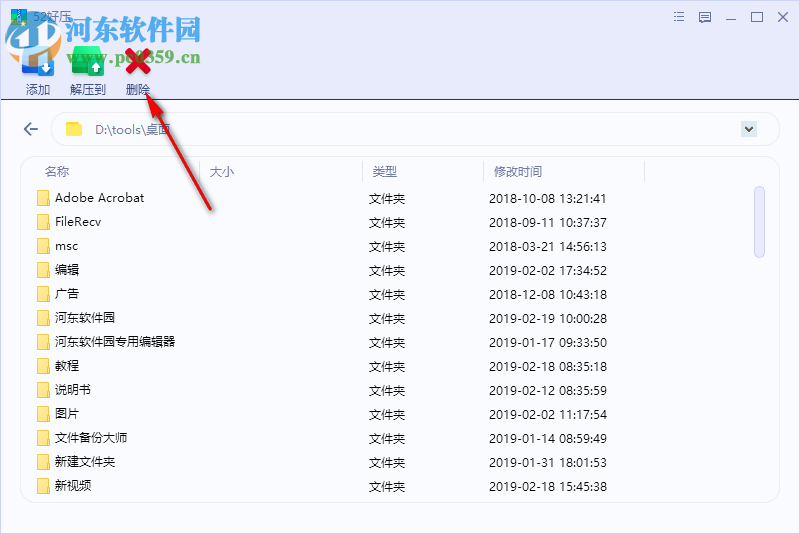Click the 说明书 folder name
The image size is (800, 534).
[73, 390]
